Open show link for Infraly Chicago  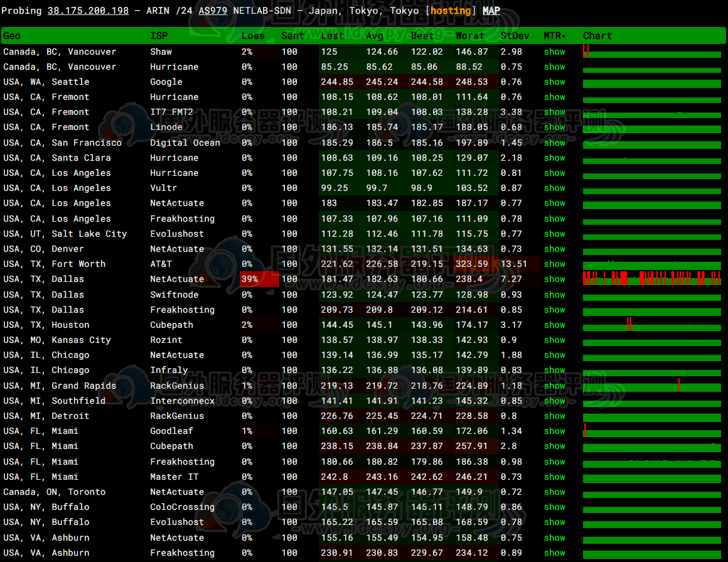tap(555, 370)
